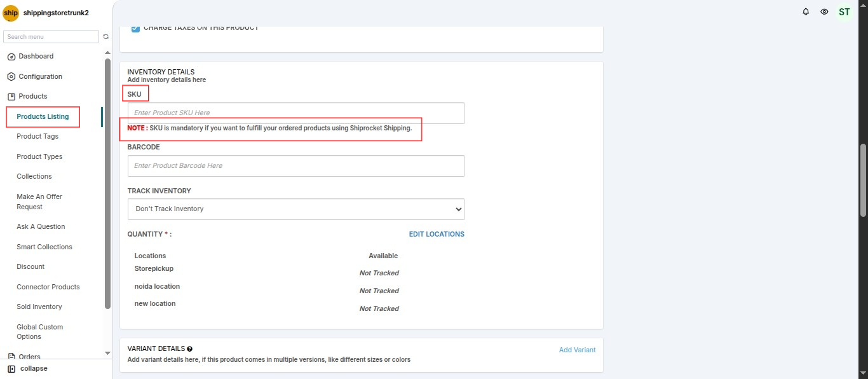Open the ST user avatar menu

click(x=844, y=12)
